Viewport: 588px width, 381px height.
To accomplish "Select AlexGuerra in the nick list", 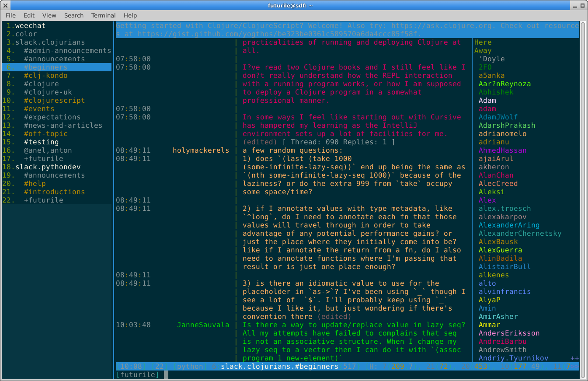I will point(500,250).
